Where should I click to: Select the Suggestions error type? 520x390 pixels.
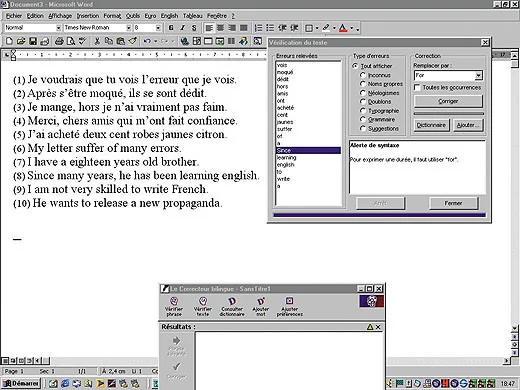[363, 128]
